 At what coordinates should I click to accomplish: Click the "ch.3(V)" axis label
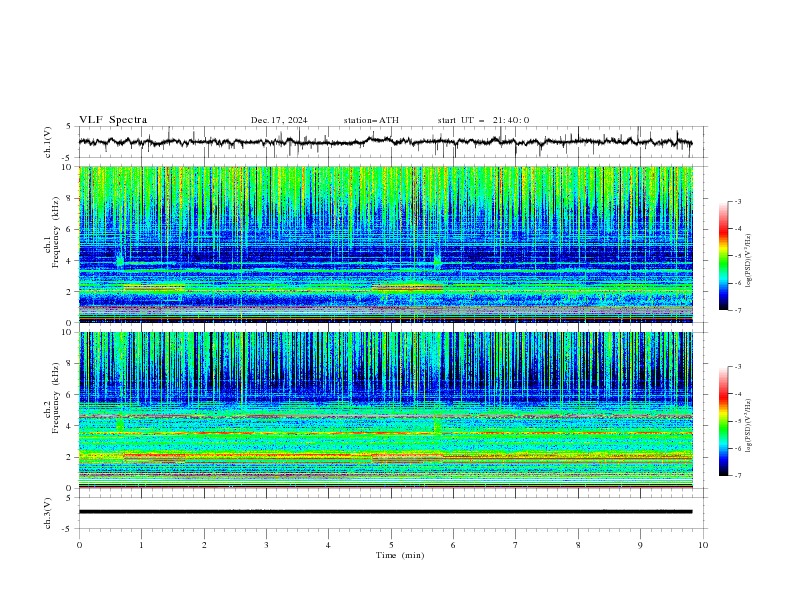pos(48,513)
